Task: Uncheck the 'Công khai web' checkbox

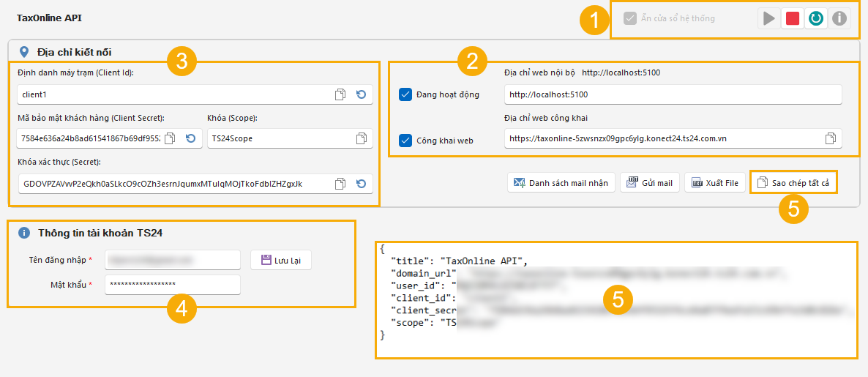Action: tap(405, 140)
